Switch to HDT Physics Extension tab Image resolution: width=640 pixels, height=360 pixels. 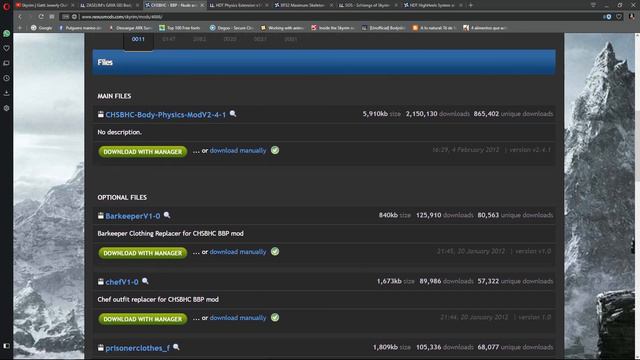pos(238,5)
